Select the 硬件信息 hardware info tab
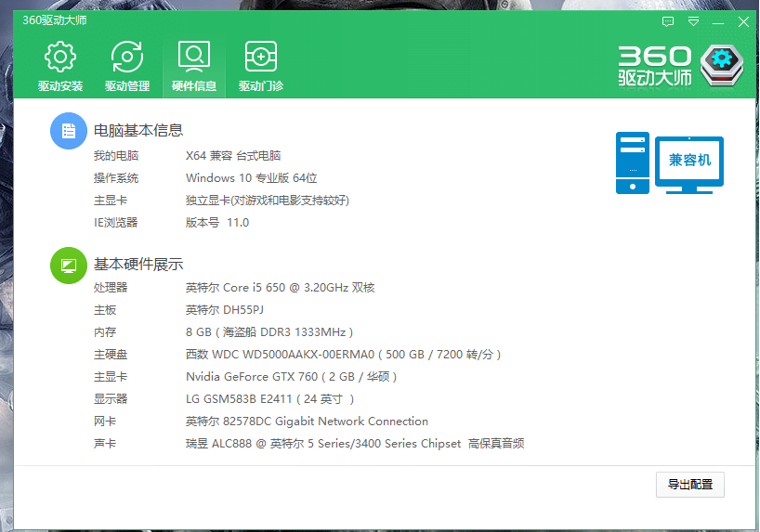Screen dimensions: 760x532 (x=194, y=68)
